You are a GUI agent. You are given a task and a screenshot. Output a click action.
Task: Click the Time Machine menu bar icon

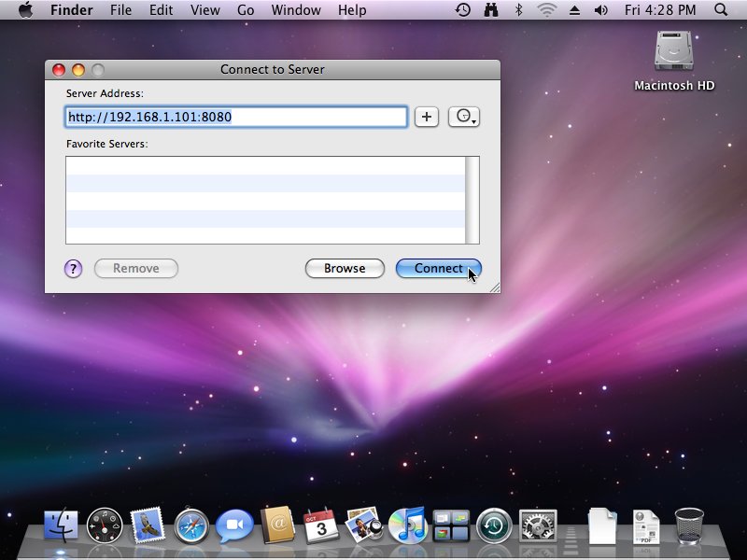coord(463,10)
